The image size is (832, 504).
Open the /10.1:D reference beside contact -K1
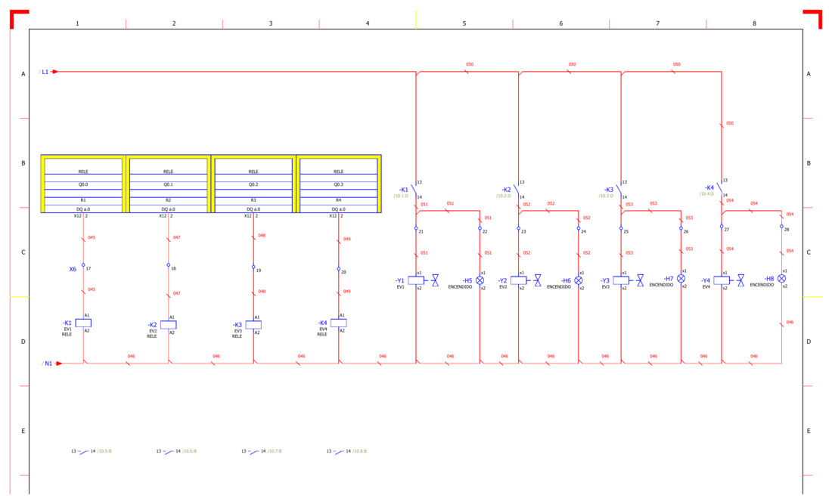[401, 196]
